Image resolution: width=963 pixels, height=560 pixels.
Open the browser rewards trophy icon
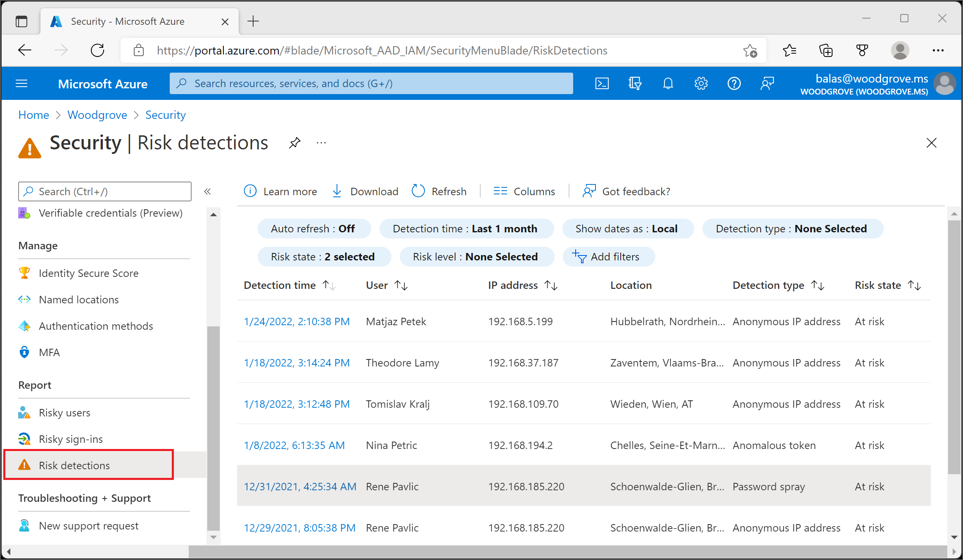tap(862, 50)
